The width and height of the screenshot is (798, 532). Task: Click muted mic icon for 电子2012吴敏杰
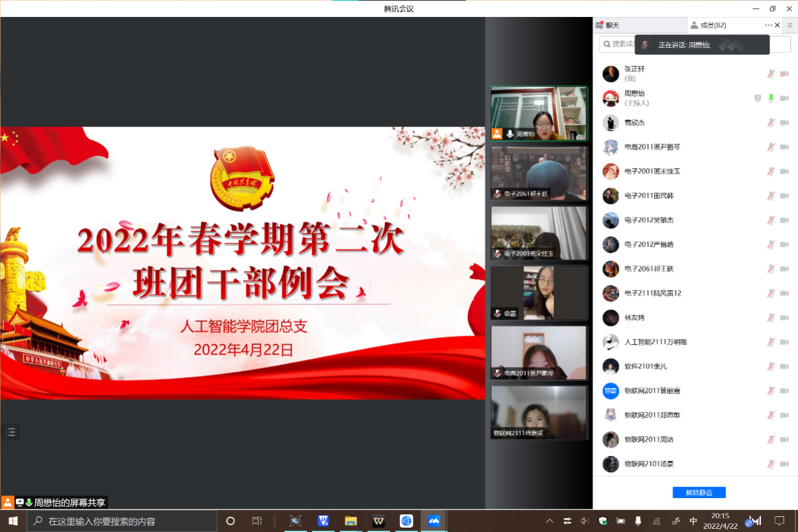770,220
